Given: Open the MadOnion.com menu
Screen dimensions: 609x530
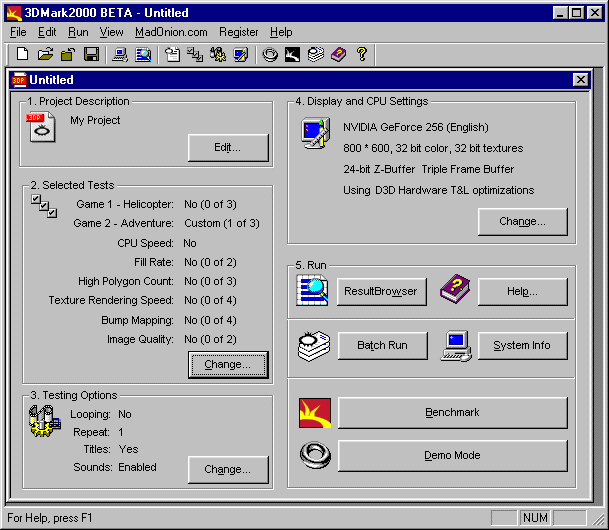Looking at the screenshot, I should [171, 32].
